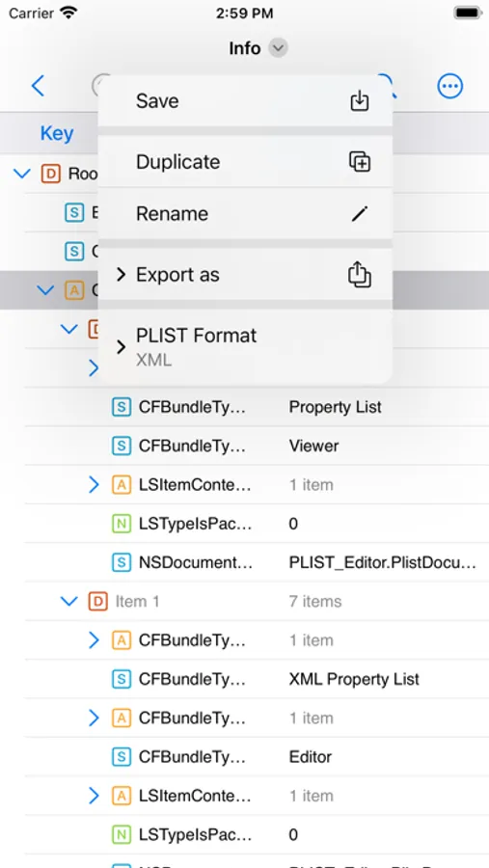Viewport: 489px width, 868px height.
Task: Click number icon of first LSTypeIsPac… row
Action: tap(122, 524)
